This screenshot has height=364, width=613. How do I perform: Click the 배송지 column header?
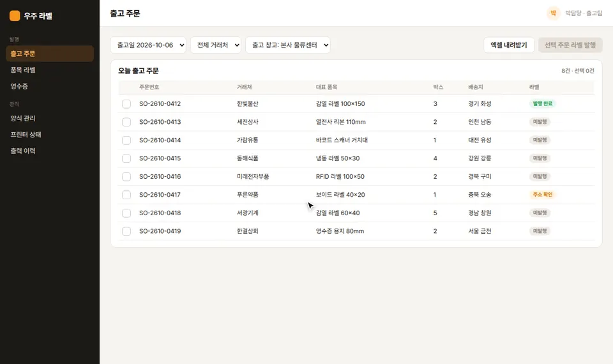(x=476, y=87)
